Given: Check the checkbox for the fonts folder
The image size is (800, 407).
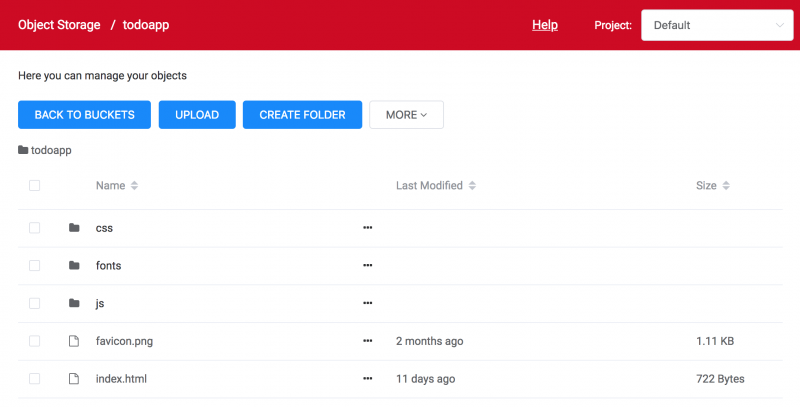Looking at the screenshot, I should pos(34,265).
